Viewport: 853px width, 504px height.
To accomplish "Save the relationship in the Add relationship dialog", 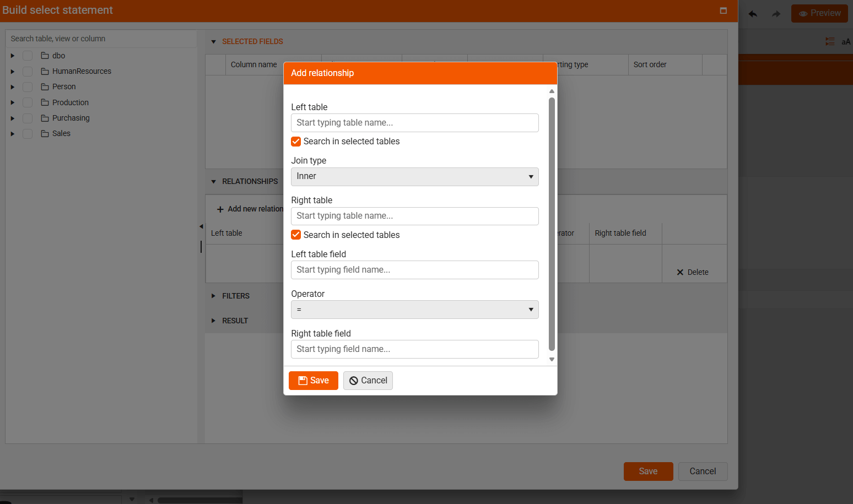I will click(314, 381).
